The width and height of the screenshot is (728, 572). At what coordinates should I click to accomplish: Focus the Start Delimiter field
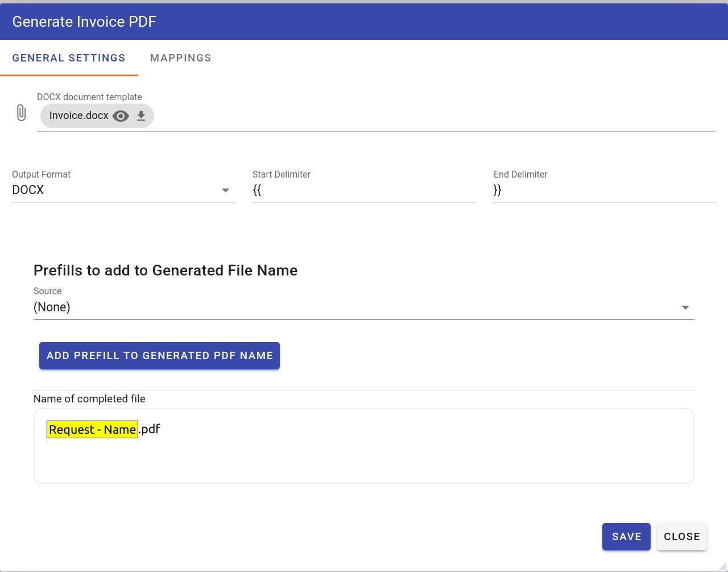pos(363,191)
